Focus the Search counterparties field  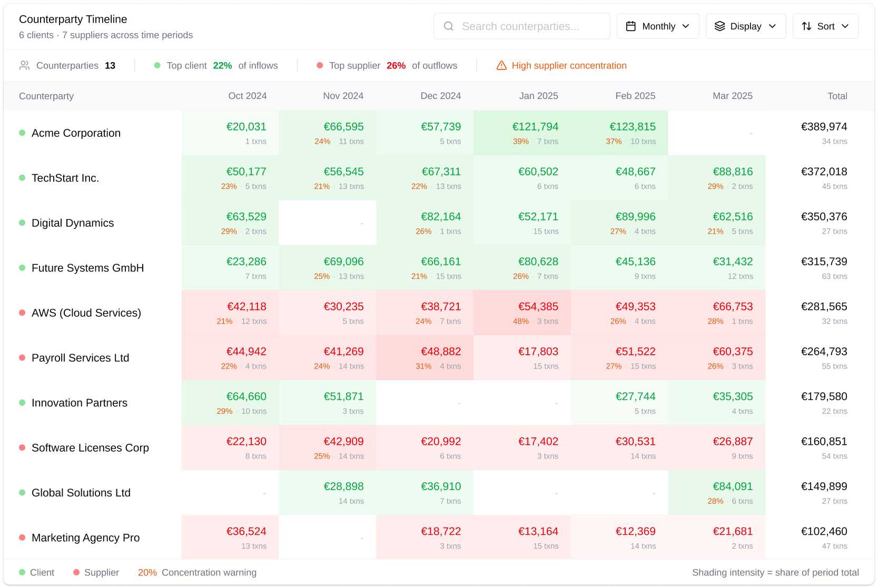[521, 26]
